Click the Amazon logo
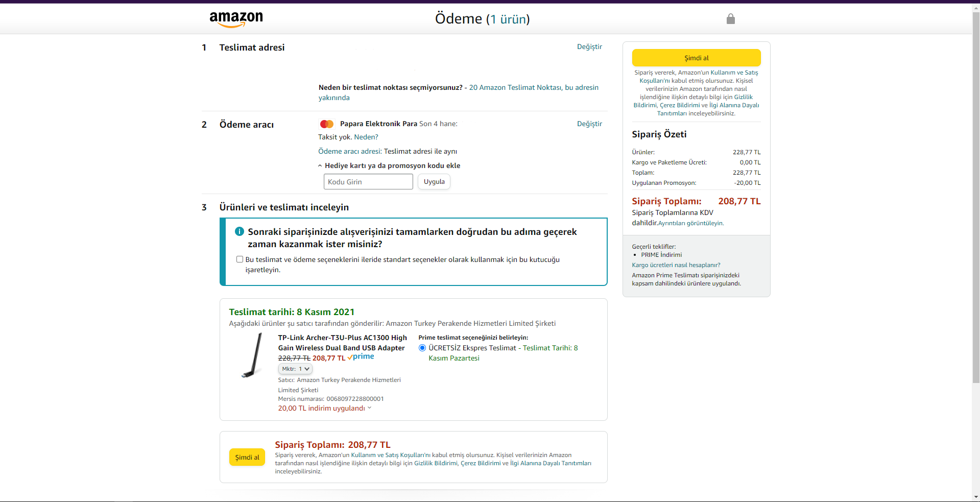This screenshot has height=502, width=980. pos(236,19)
